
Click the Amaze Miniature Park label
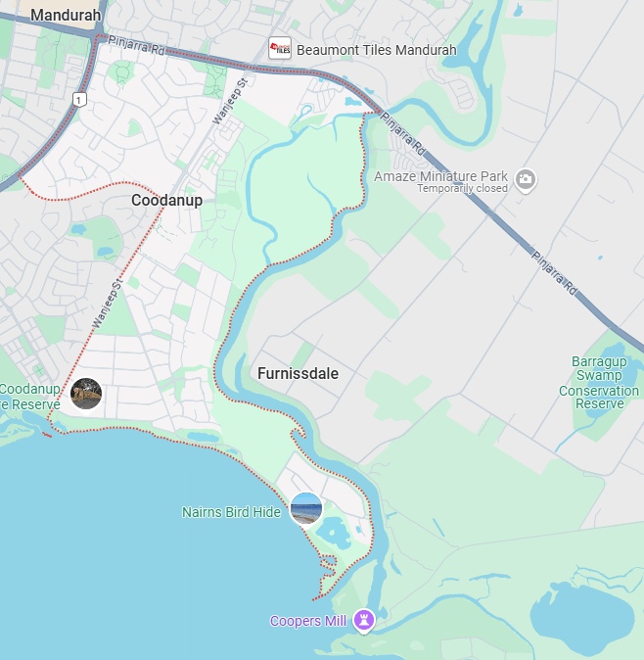(x=440, y=176)
